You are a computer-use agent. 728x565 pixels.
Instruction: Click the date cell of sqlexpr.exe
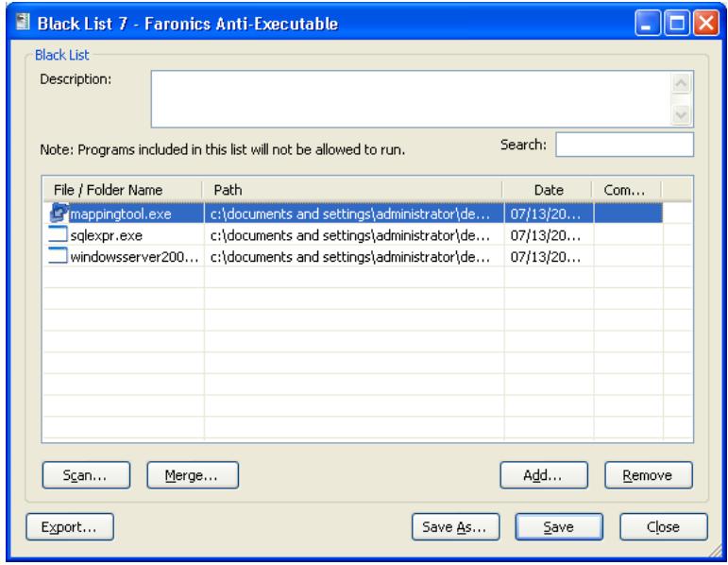click(x=549, y=235)
